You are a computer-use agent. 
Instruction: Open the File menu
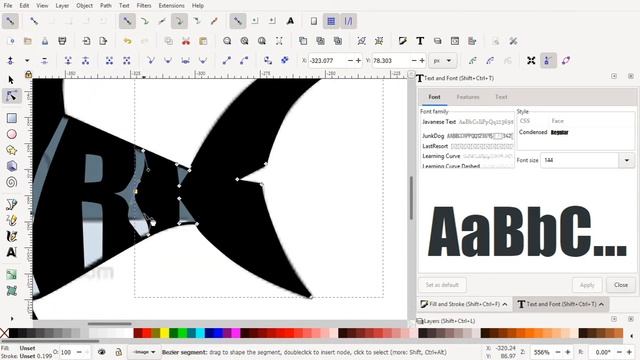pyautogui.click(x=8, y=6)
